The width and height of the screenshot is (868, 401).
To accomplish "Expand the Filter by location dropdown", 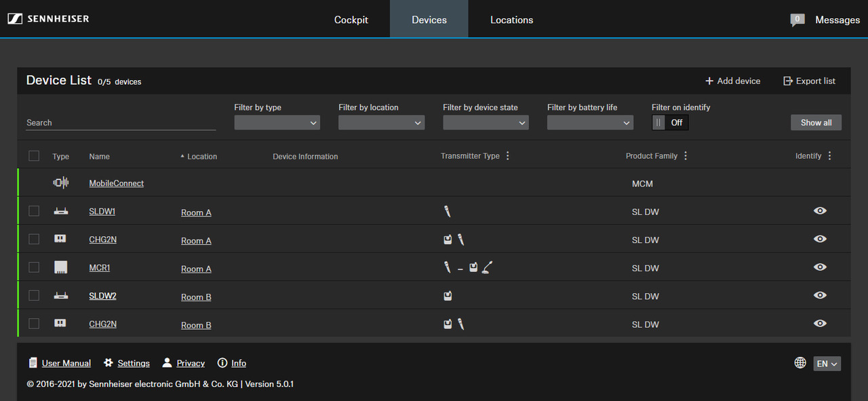I will click(x=381, y=123).
